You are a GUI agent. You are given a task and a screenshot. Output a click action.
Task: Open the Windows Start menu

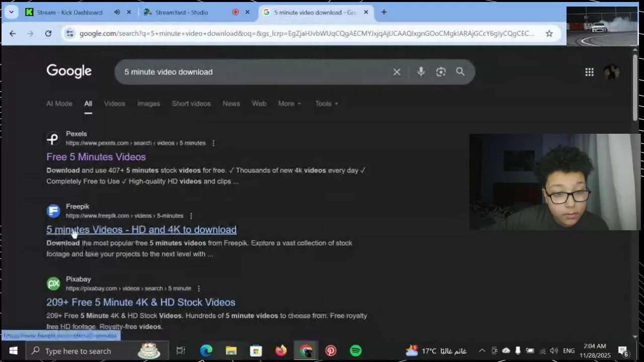(x=14, y=351)
